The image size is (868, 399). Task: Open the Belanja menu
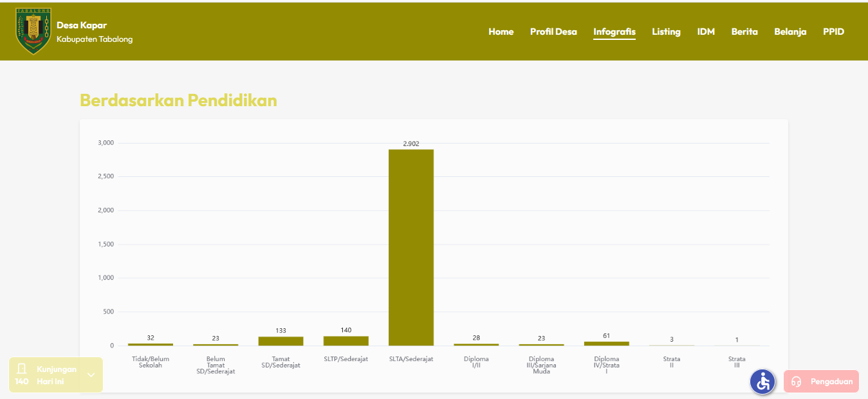[x=790, y=32]
